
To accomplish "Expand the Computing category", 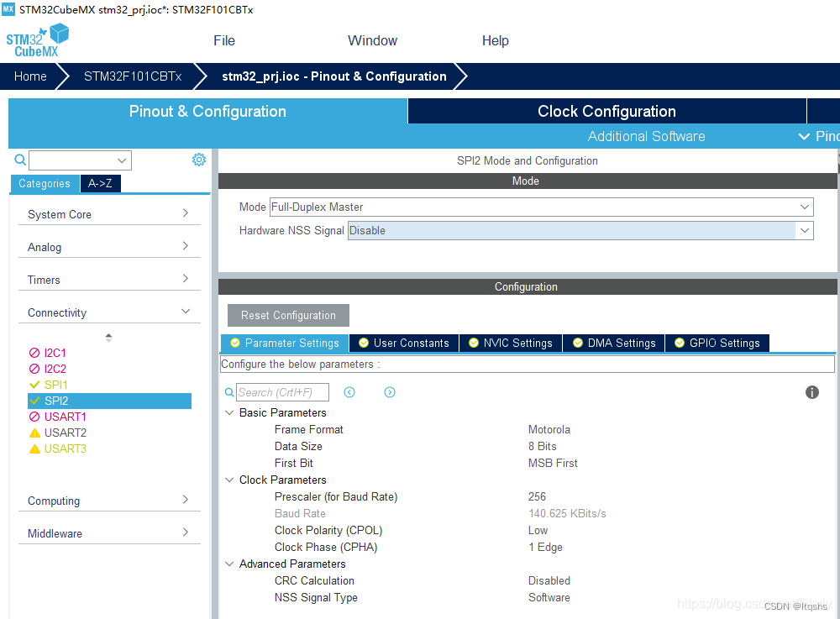I will pyautogui.click(x=109, y=501).
